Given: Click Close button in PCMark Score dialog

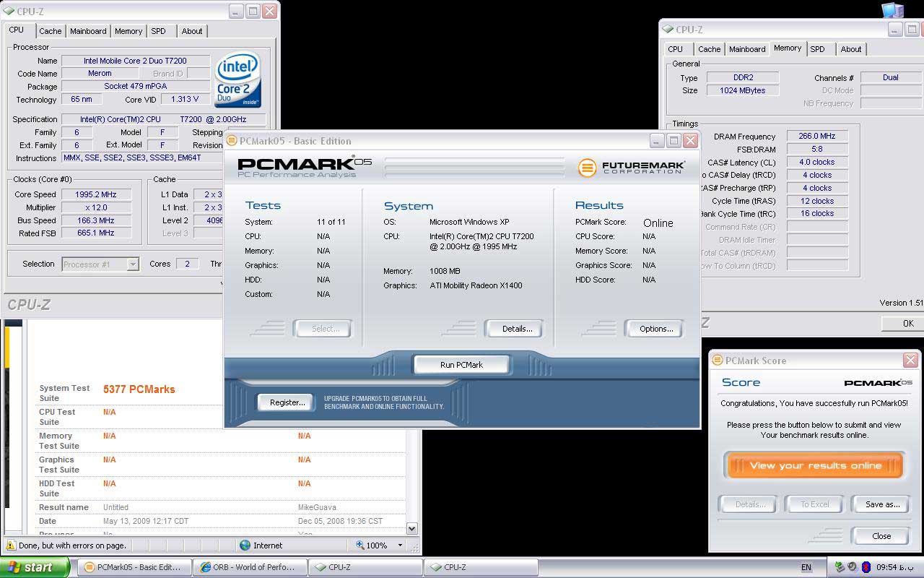Looking at the screenshot, I should [x=881, y=536].
